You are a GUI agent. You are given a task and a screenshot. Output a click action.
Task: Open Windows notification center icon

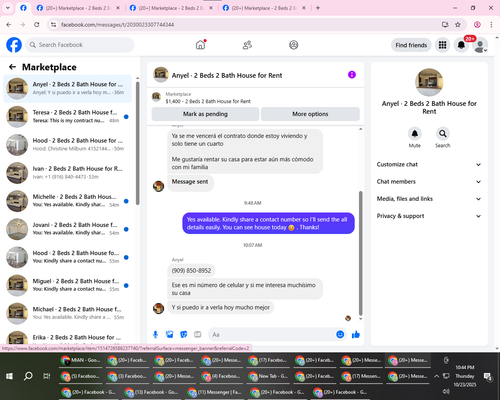(x=488, y=376)
